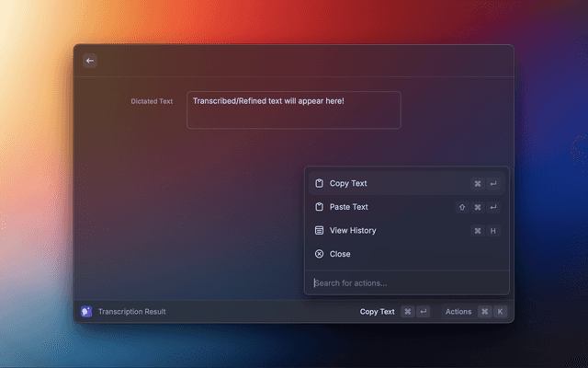Click the list icon beside View History
This screenshot has width=588, height=368.
click(x=319, y=231)
